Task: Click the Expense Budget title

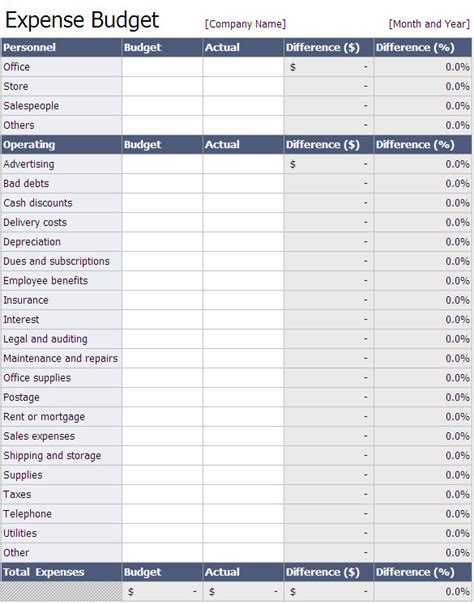Action: 82,21
